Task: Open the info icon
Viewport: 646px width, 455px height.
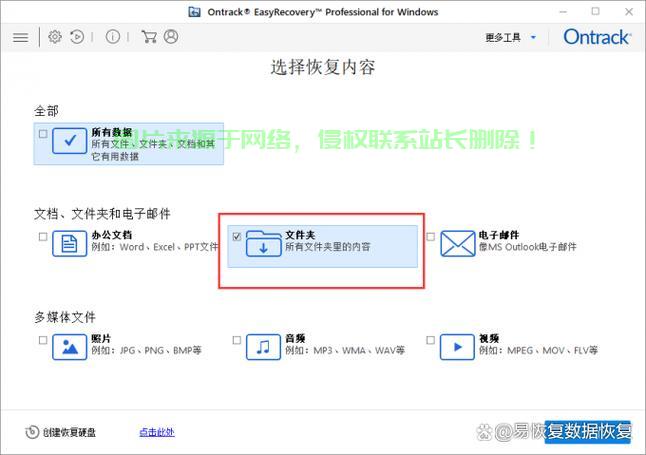Action: tap(112, 37)
